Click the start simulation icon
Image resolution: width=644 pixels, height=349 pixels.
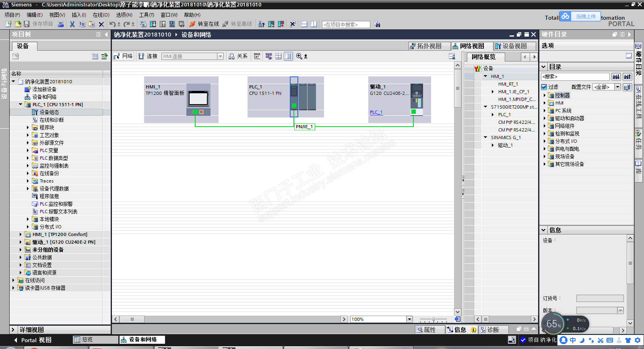(172, 24)
